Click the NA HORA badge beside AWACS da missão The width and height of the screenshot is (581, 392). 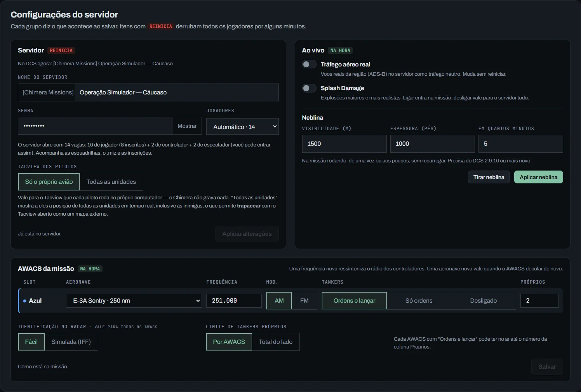click(90, 269)
